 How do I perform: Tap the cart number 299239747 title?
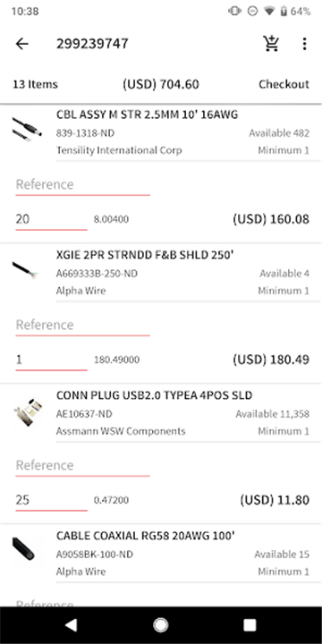(x=92, y=44)
